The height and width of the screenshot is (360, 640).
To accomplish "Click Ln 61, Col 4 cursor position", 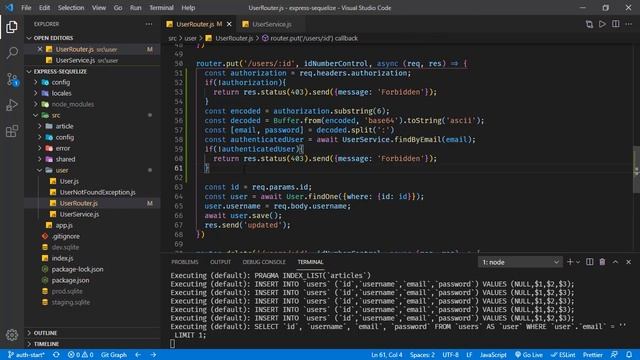I will click(x=387, y=355).
